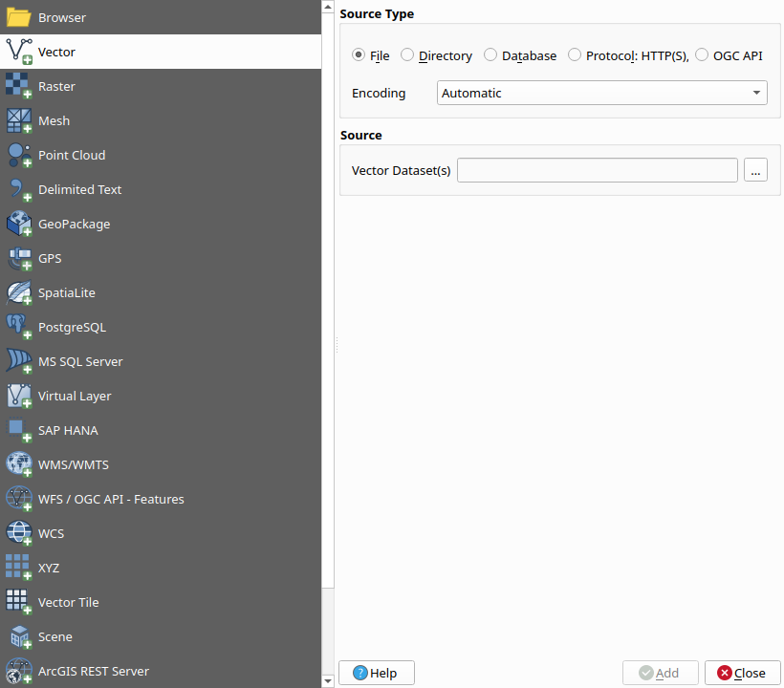Open the PostgreSQL elephant icon
Screen dimensions: 784x688
pyautogui.click(x=19, y=327)
